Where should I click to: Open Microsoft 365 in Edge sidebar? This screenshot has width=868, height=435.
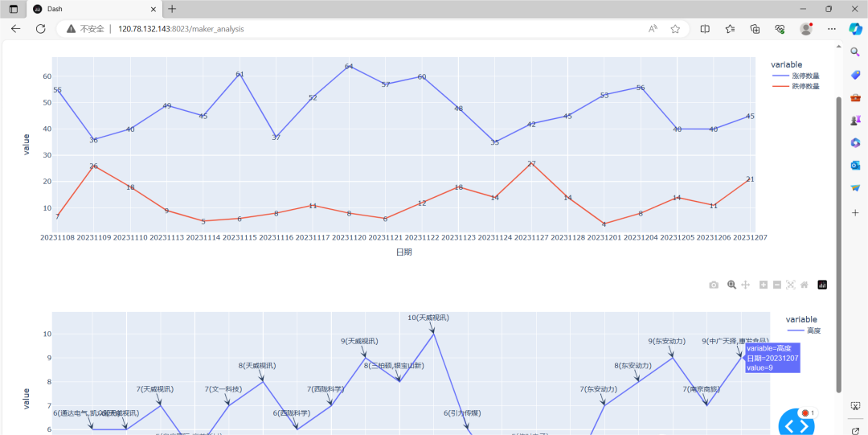tap(855, 142)
